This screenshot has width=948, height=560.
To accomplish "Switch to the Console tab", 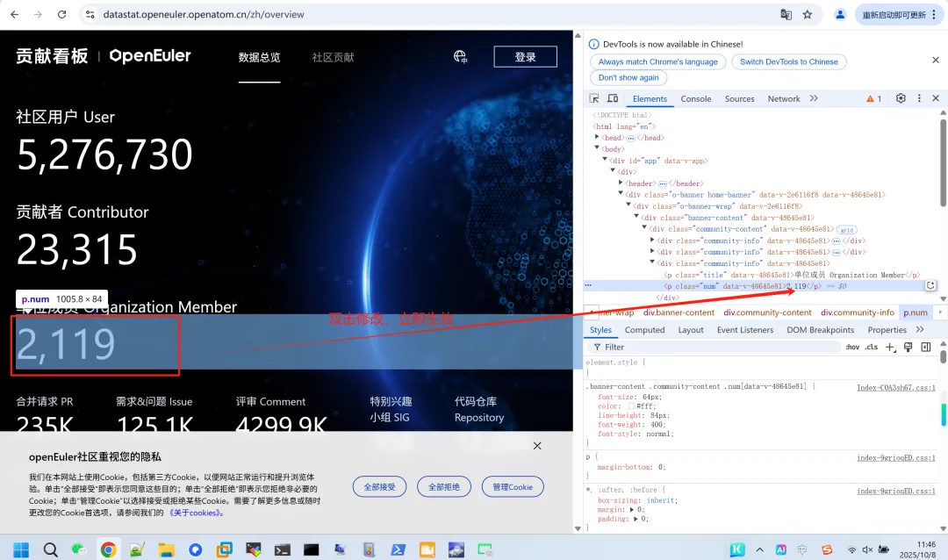I will pyautogui.click(x=696, y=99).
